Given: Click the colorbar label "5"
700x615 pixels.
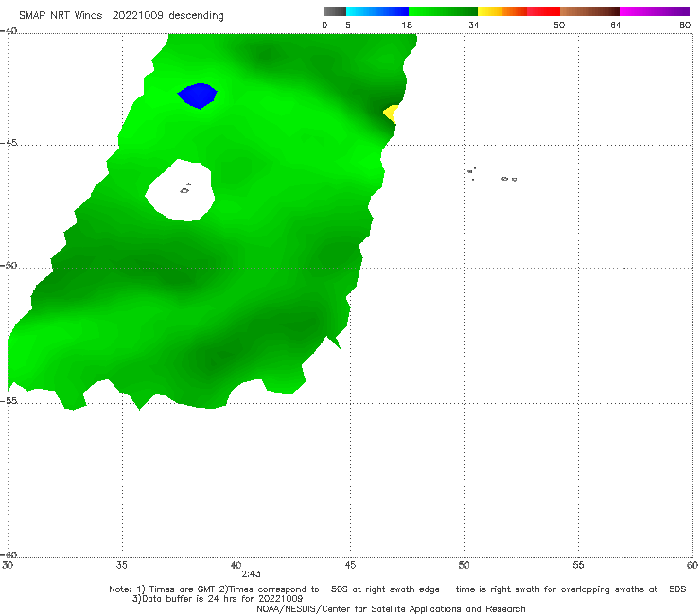Looking at the screenshot, I should pos(348,26).
